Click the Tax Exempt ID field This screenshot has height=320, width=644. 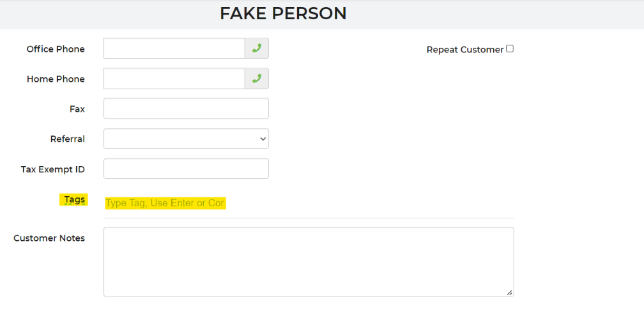(186, 169)
